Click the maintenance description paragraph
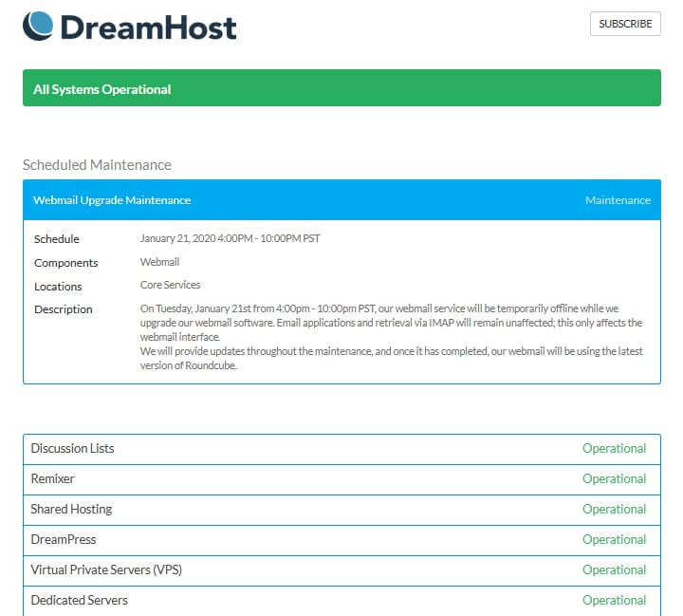The height and width of the screenshot is (616, 683). pyautogui.click(x=391, y=337)
